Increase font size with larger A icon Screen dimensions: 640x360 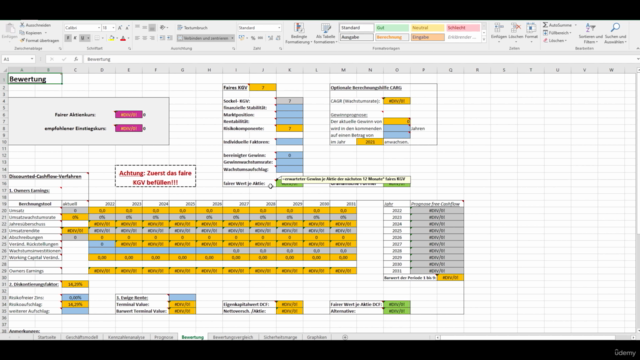point(120,28)
